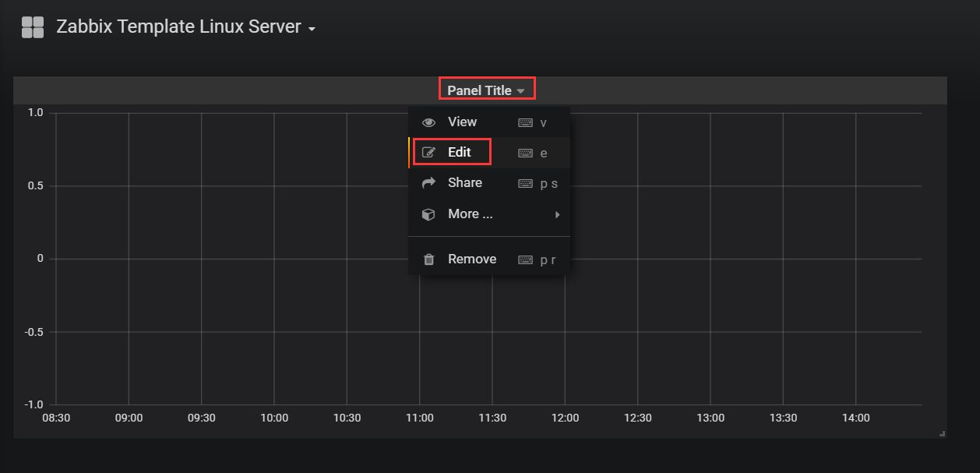Click the -1.0 y-axis label
This screenshot has width=980, height=473.
33,404
